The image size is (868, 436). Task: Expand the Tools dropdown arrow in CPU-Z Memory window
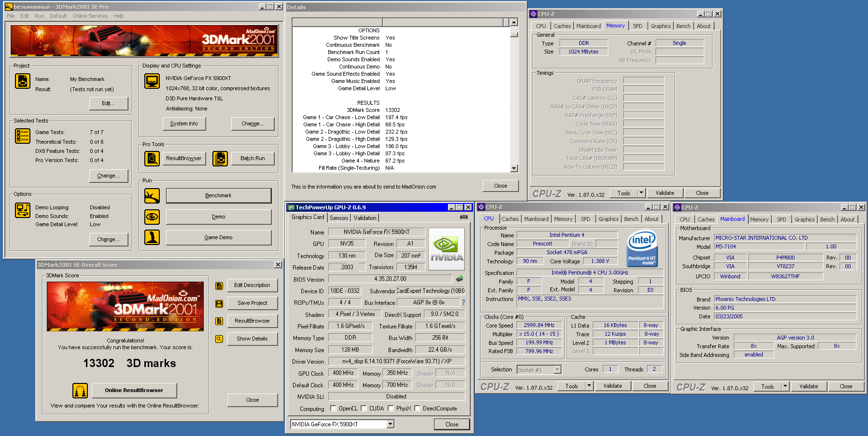641,193
